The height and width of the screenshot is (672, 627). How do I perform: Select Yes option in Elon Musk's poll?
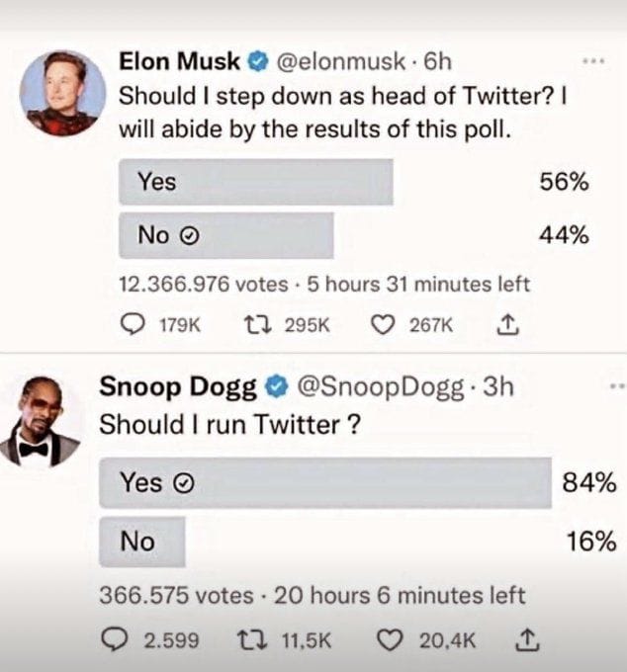coord(255,182)
